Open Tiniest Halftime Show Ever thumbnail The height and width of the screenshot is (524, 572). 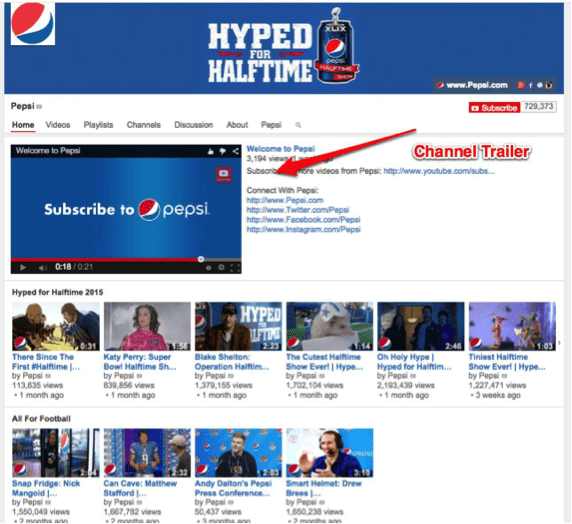click(x=512, y=326)
